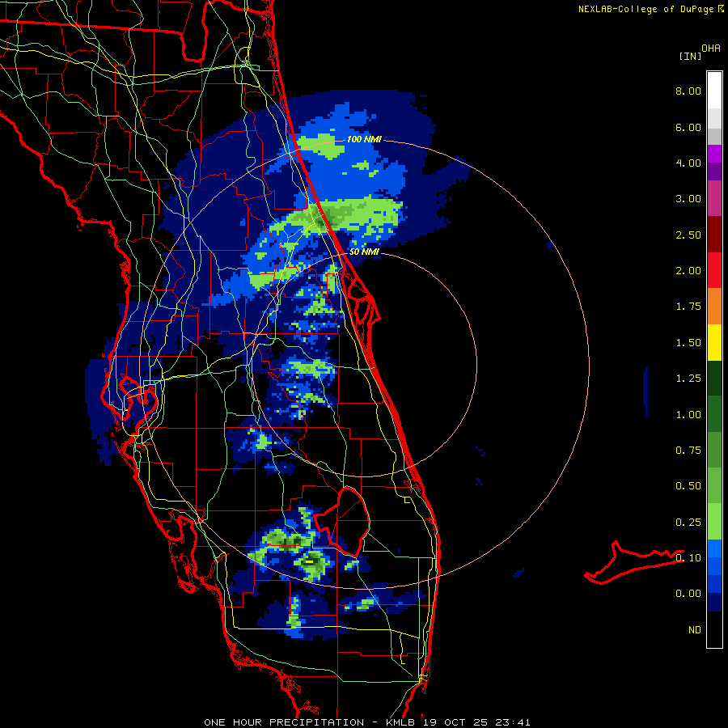Click the "1.75" scale value

688,307
